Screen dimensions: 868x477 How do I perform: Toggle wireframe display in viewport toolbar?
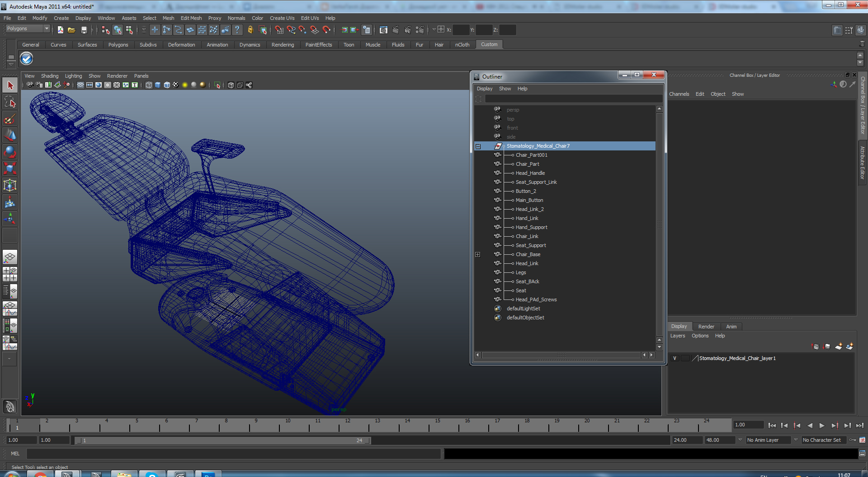point(149,85)
